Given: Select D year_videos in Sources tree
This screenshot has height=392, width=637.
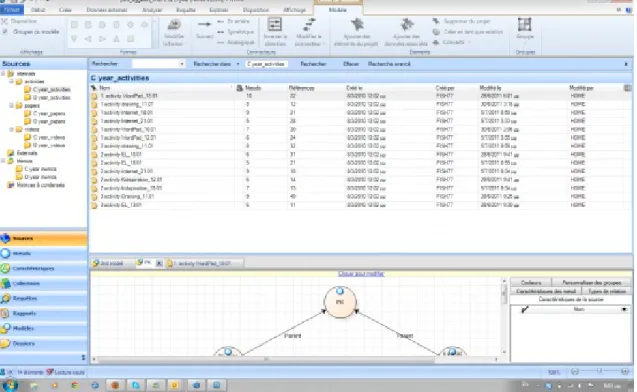Looking at the screenshot, I should click(x=48, y=145).
